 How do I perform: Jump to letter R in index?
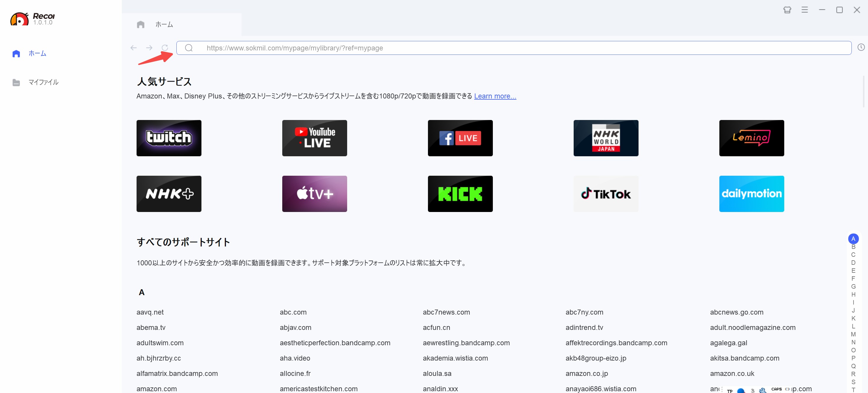tap(853, 374)
